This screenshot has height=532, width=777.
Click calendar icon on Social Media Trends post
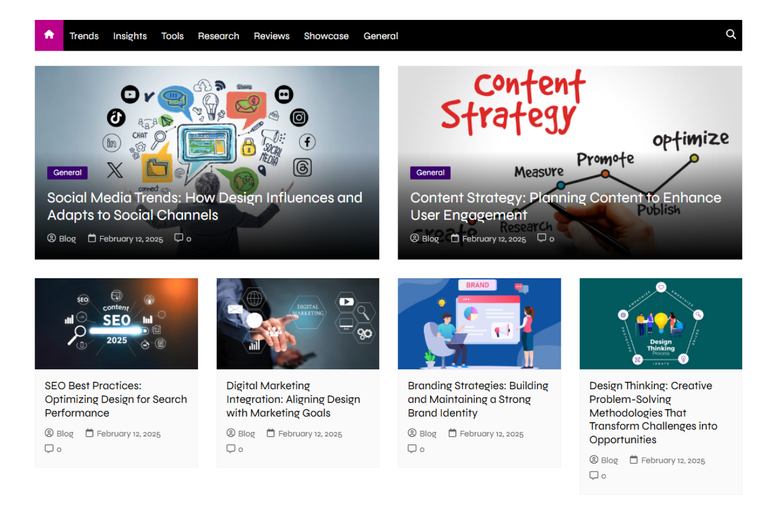(x=92, y=238)
